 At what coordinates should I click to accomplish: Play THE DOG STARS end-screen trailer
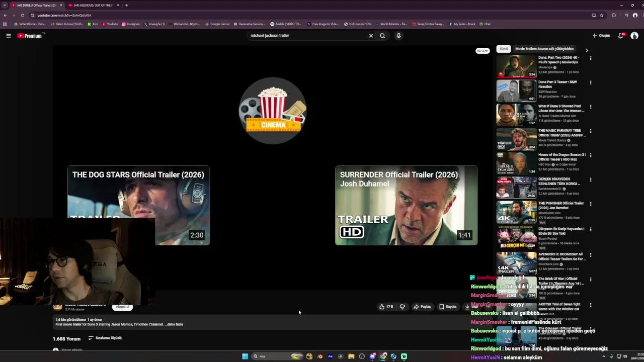click(139, 205)
